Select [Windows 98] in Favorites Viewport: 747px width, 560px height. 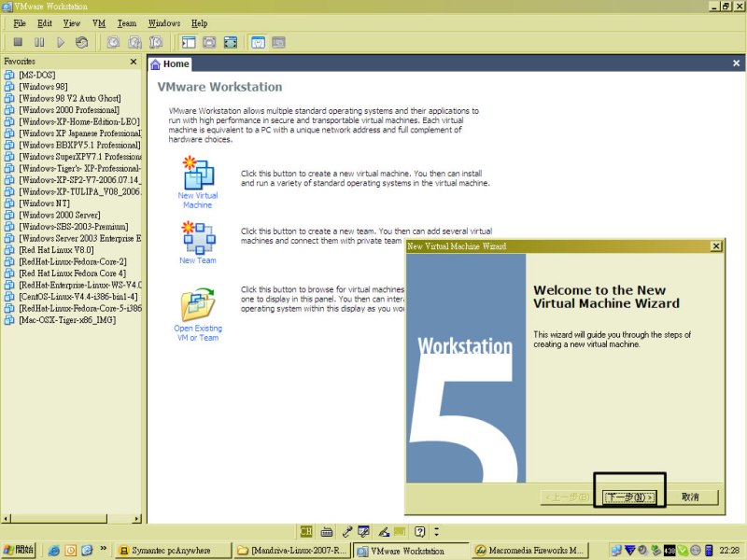tap(43, 87)
